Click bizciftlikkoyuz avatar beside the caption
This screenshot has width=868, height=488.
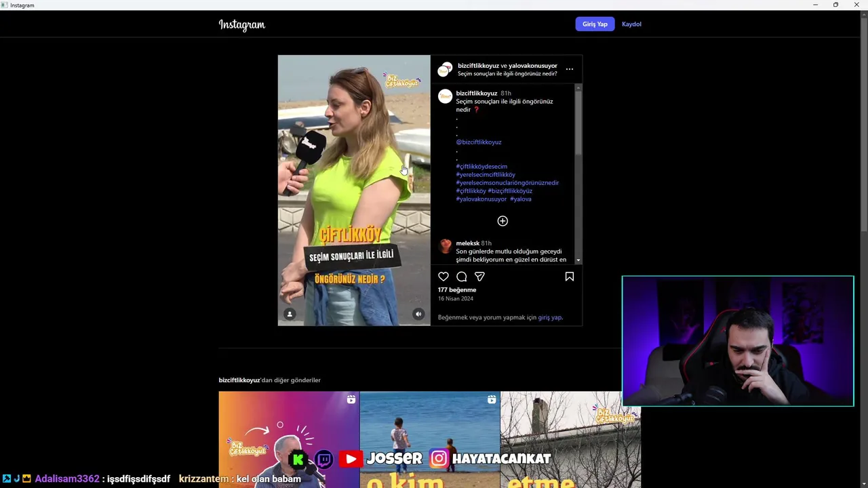tap(445, 97)
